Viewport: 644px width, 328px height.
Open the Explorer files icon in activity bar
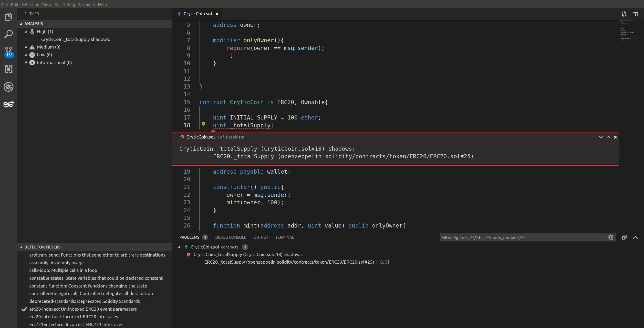click(9, 17)
